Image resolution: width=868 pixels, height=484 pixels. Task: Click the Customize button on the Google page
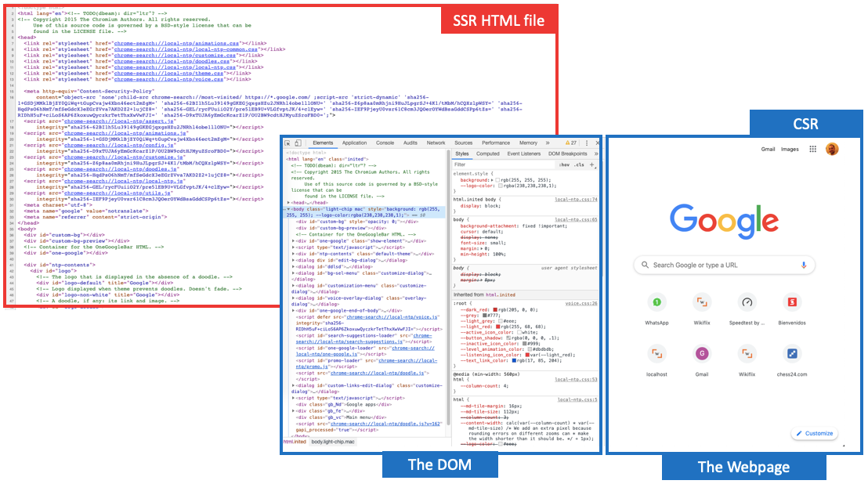pyautogui.click(x=814, y=433)
